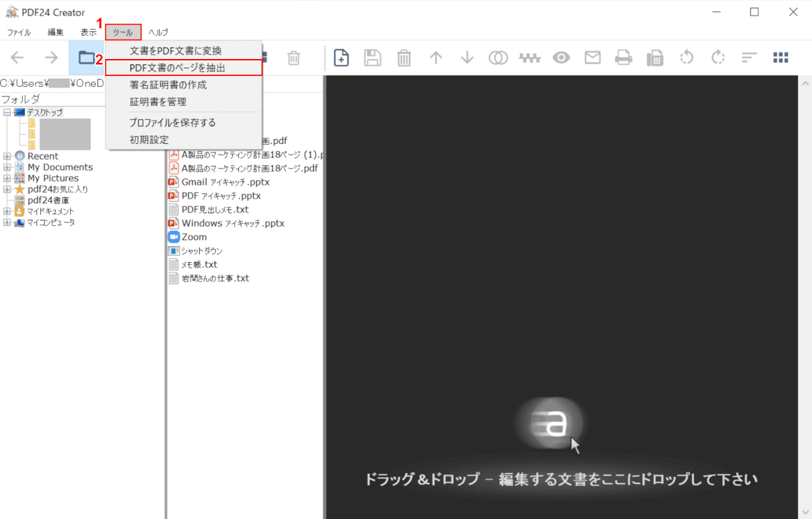The height and width of the screenshot is (519, 812).
Task: Click the split document icon
Action: pyautogui.click(x=530, y=58)
